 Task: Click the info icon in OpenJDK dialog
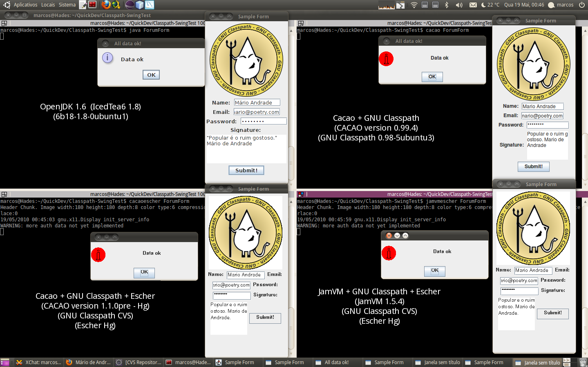107,58
